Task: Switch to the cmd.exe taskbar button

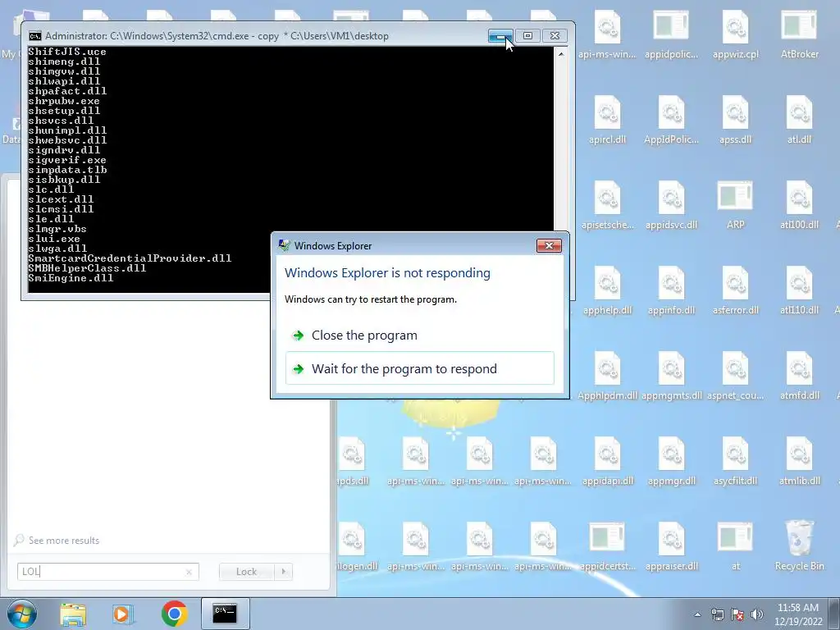Action: [225, 614]
